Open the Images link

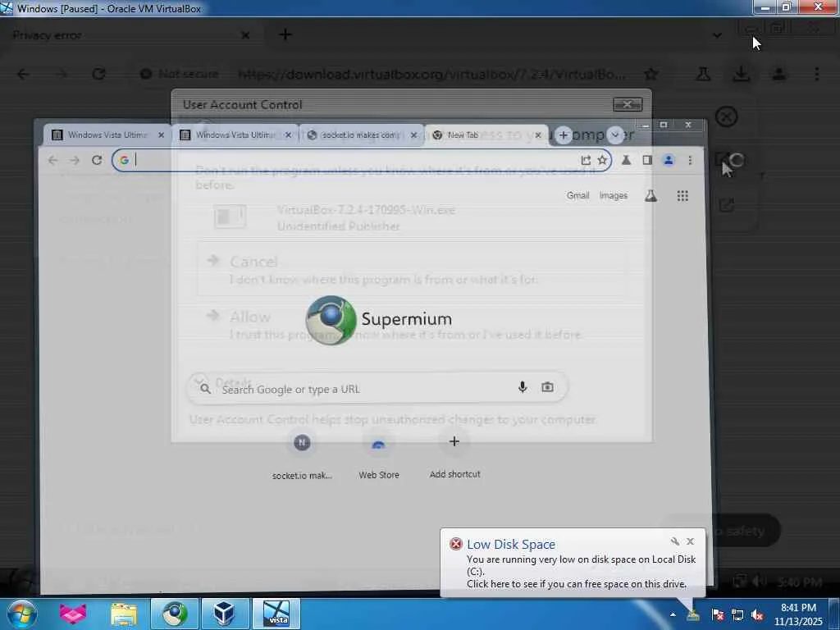coord(614,195)
